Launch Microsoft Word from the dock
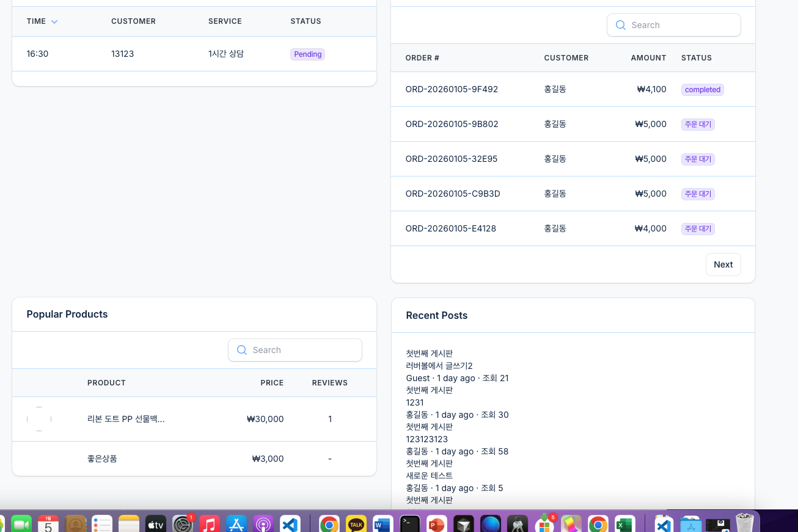 (x=383, y=524)
